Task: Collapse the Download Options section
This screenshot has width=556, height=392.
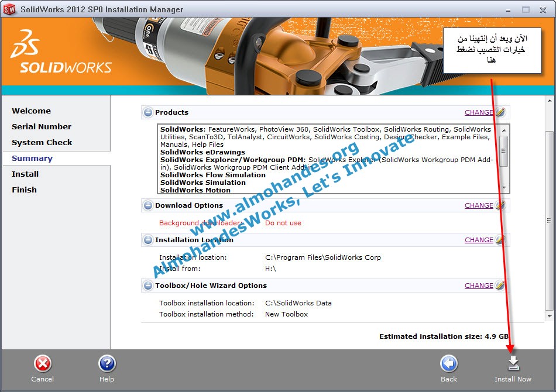Action: [x=148, y=205]
